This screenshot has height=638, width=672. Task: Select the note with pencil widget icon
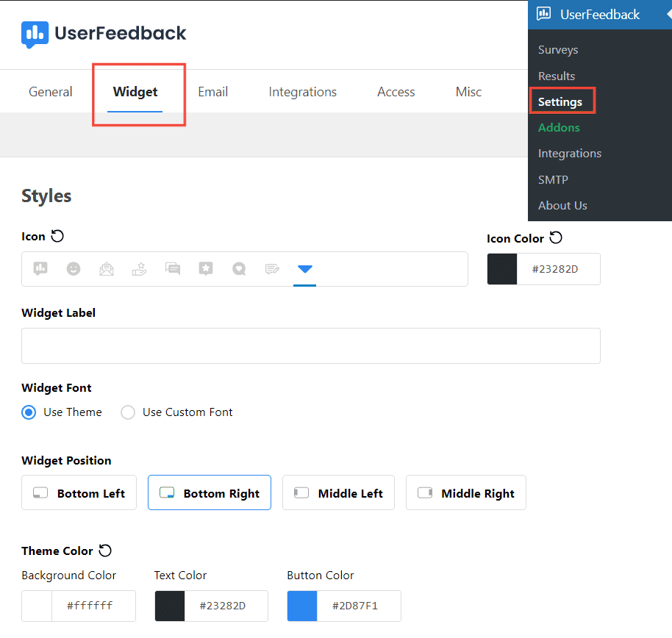272,269
